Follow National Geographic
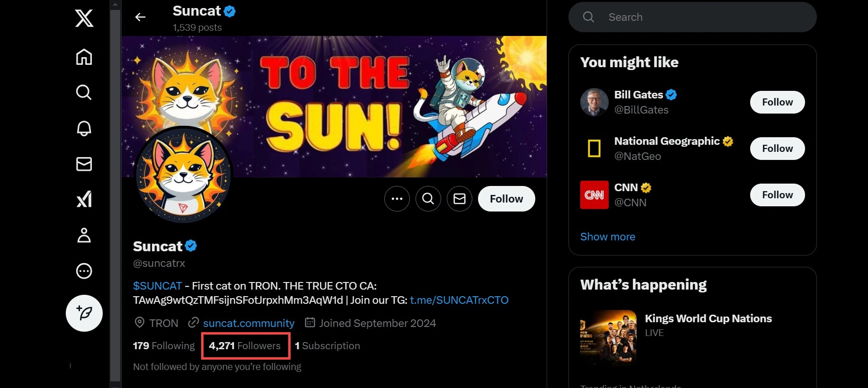Screen dimensions: 868x388 pyautogui.click(x=777, y=149)
